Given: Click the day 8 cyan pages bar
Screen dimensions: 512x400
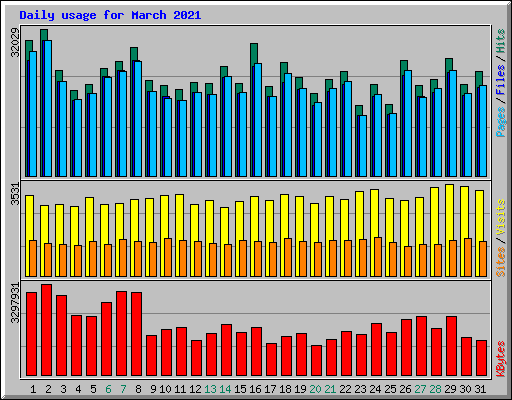Looking at the screenshot, I should click(138, 119).
